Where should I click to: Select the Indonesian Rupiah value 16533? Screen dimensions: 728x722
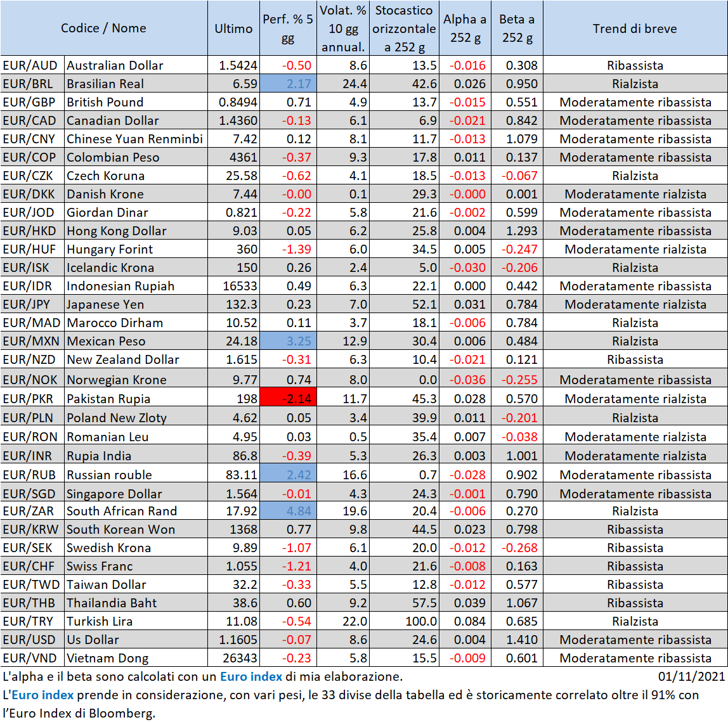coord(233,287)
